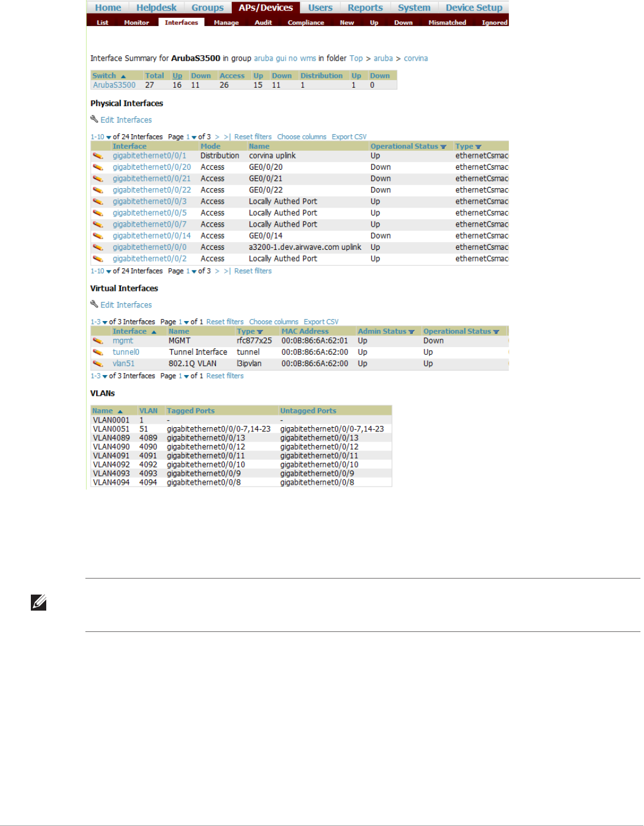Open the Device Setup tab
The height and width of the screenshot is (826, 644).
(x=474, y=8)
